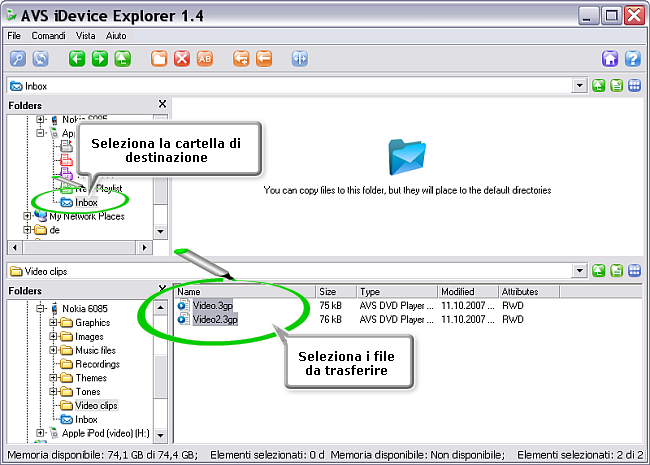Open the Aiuto menu

click(116, 36)
